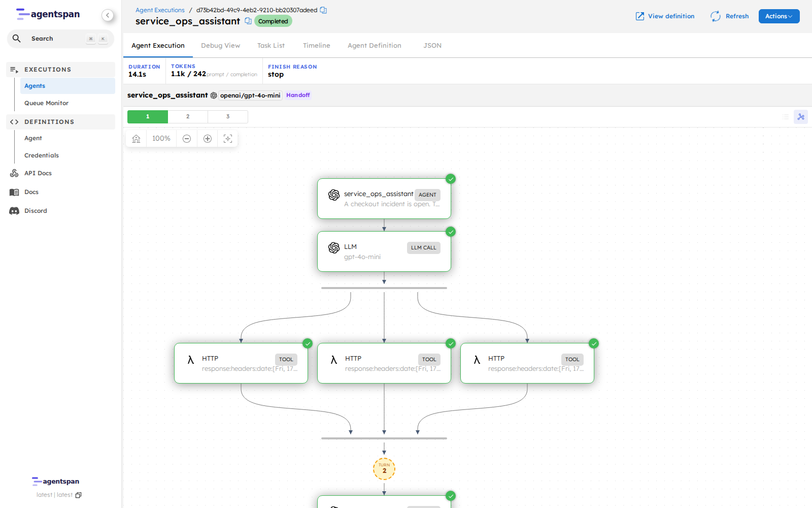Click the View definition external-link icon
The height and width of the screenshot is (508, 812).
(640, 16)
